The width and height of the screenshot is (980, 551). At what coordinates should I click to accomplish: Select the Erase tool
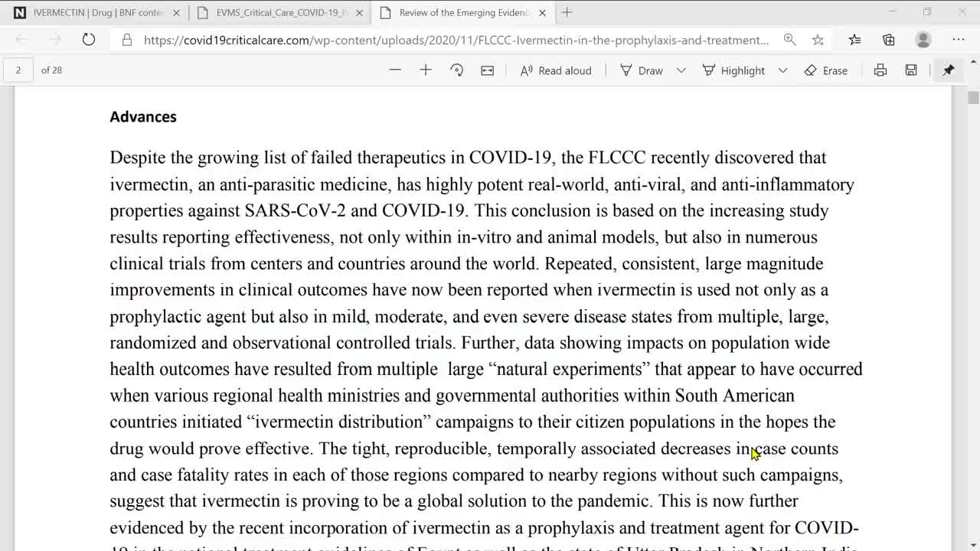click(826, 70)
